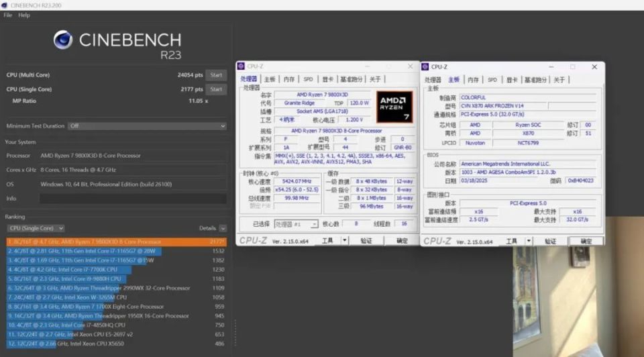Click 验证 button in right CPU-Z
Image resolution: width=644 pixels, height=357 pixels.
tap(550, 241)
